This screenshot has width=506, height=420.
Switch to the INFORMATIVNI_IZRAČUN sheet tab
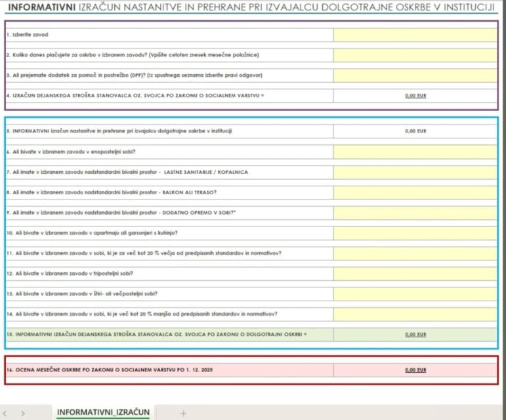(103, 412)
